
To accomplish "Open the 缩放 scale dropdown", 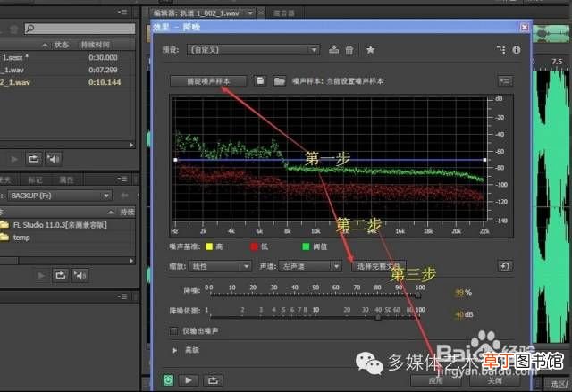I will pyautogui.click(x=220, y=266).
